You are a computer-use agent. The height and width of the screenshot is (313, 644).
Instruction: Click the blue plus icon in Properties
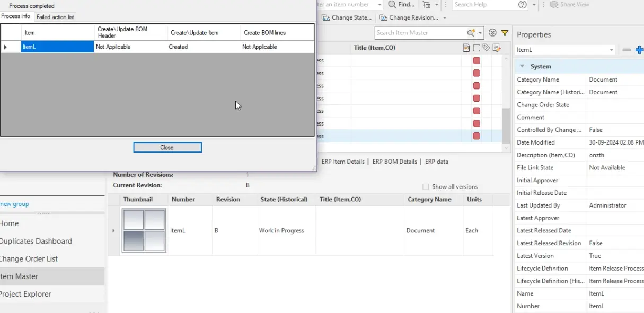[639, 50]
